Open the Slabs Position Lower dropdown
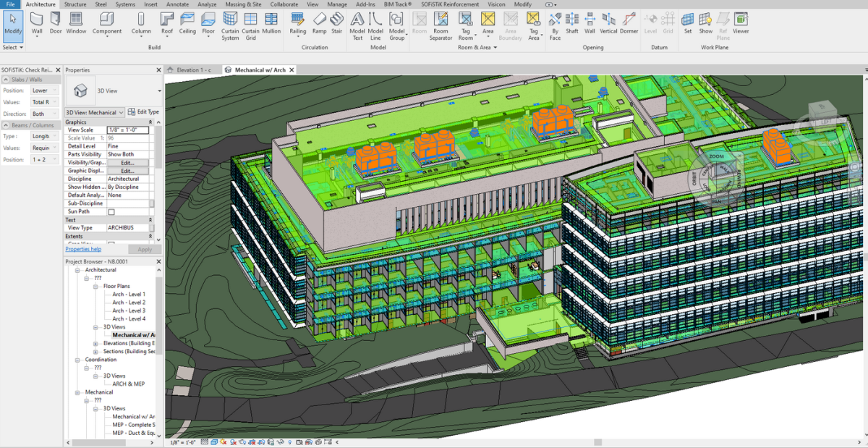The height and width of the screenshot is (448, 868). tap(45, 90)
